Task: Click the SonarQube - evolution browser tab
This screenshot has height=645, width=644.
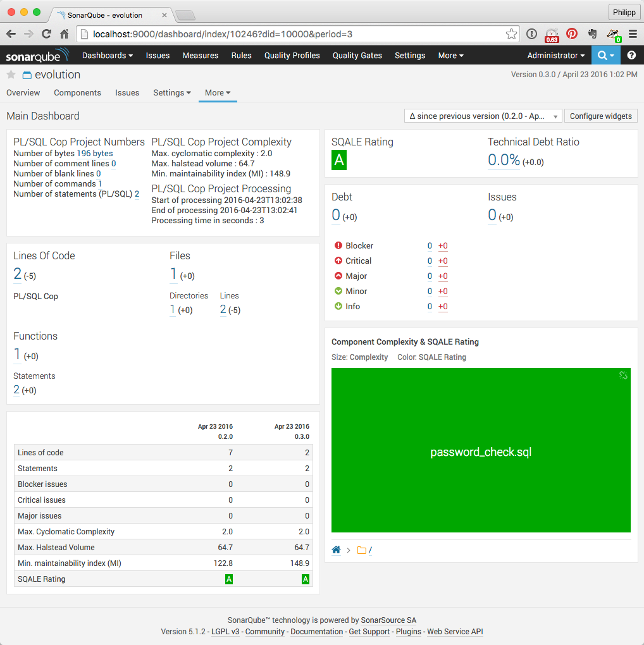Action: point(105,15)
